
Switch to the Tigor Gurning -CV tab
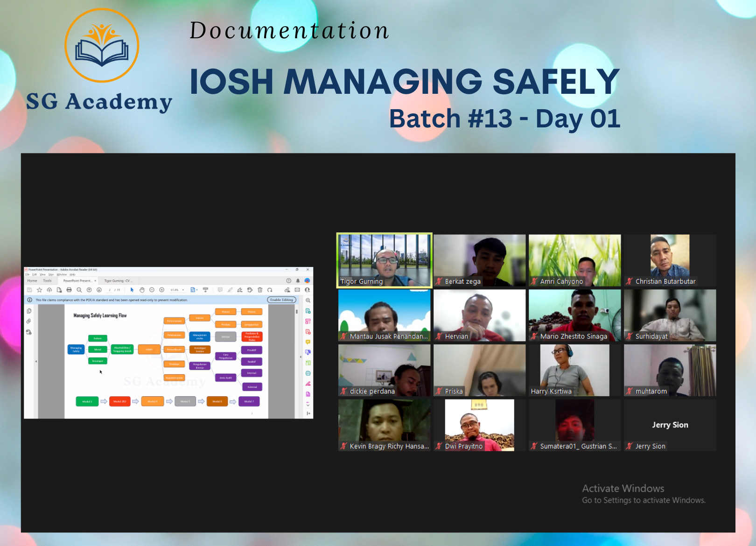(x=118, y=281)
